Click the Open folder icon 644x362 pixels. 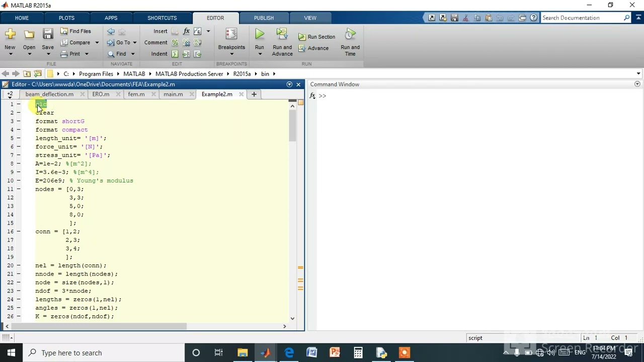coord(29,34)
